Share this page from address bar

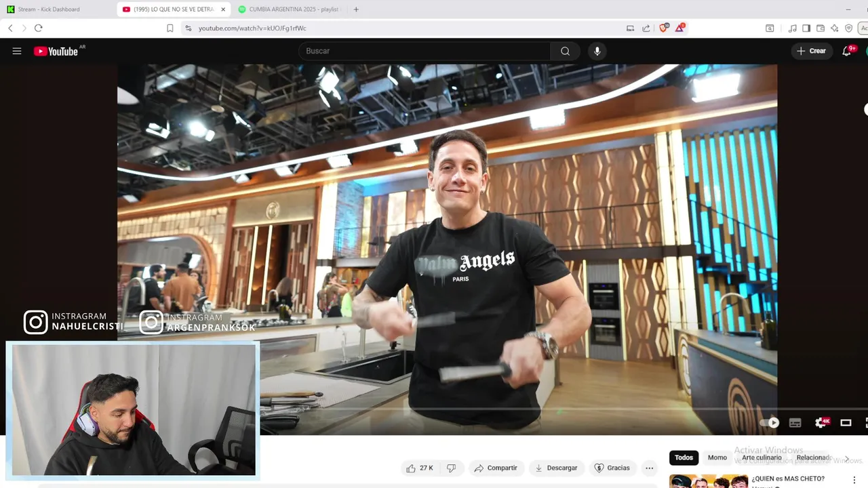pos(646,28)
